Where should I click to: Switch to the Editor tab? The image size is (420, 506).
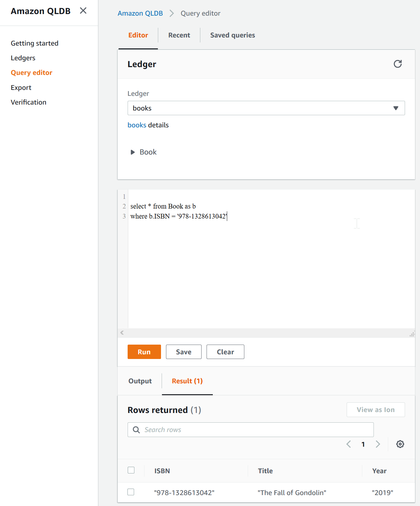coord(138,35)
